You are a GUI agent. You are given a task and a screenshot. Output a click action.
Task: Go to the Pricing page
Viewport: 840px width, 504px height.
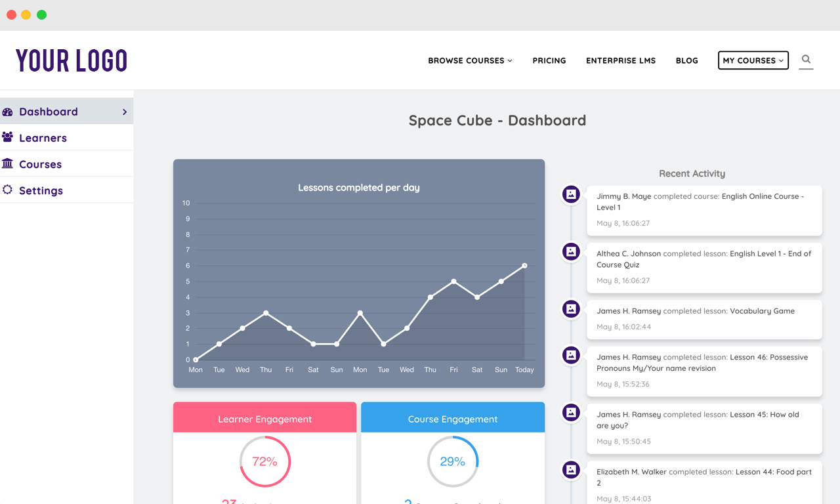pyautogui.click(x=549, y=60)
